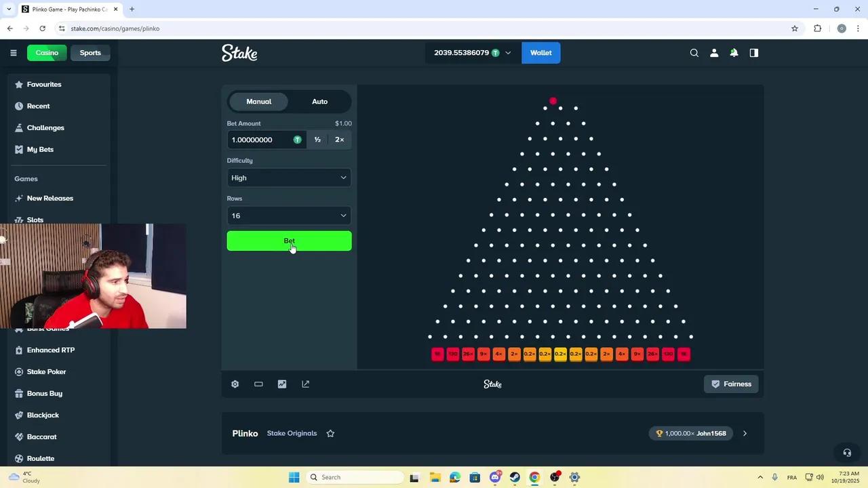Open Windows Start menu
The image size is (868, 488).
pyautogui.click(x=294, y=477)
